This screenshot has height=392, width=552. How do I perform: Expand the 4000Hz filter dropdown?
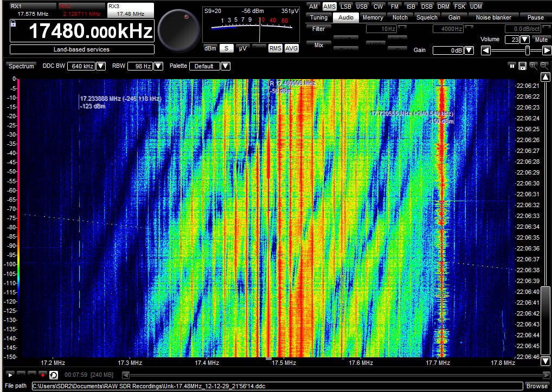(x=468, y=28)
